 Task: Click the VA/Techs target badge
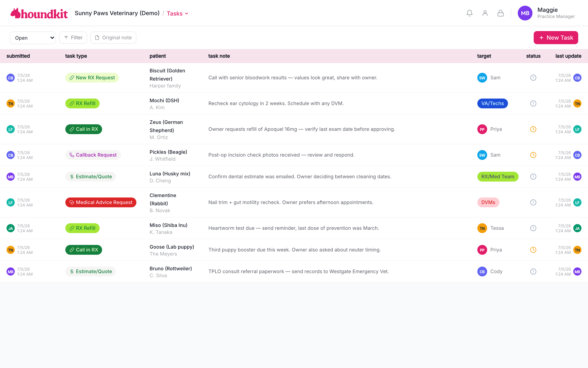[492, 103]
